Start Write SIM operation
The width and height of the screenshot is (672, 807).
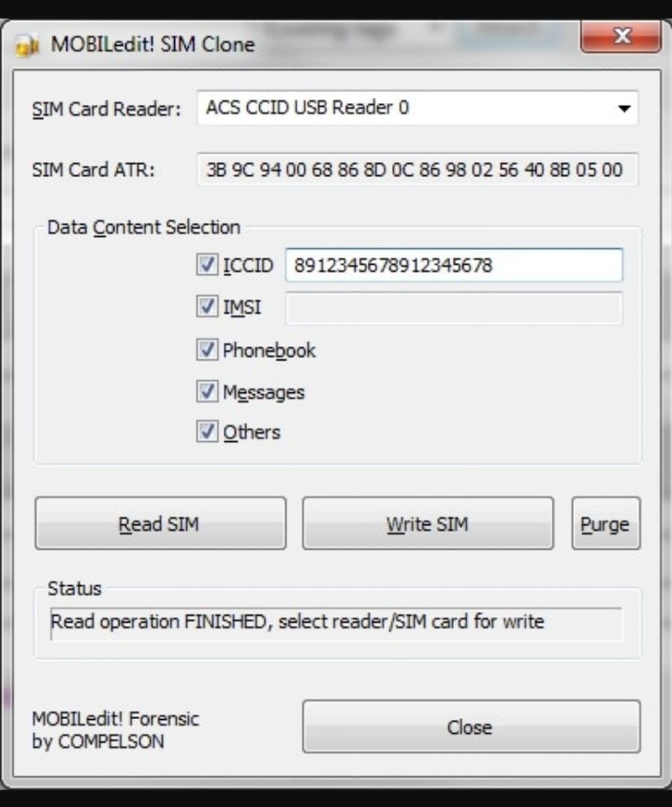click(428, 523)
